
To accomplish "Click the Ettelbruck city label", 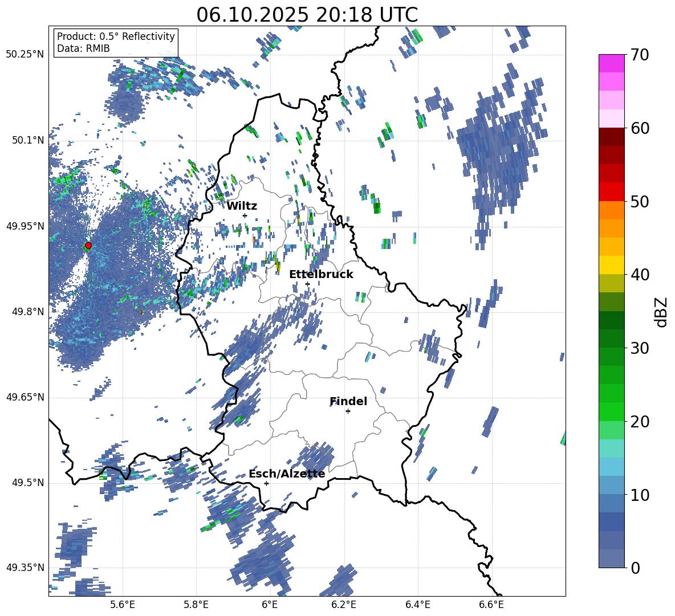I will click(x=321, y=274).
